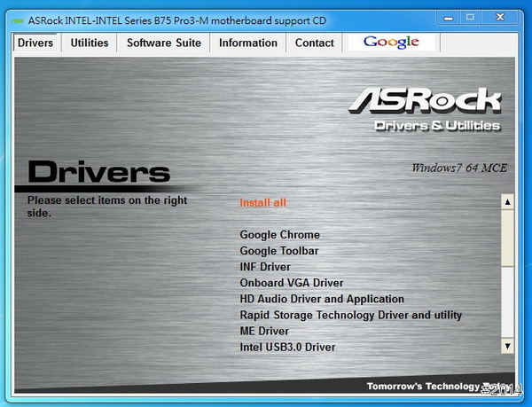Install Google Chrome from the list
The image size is (532, 407).
[279, 235]
